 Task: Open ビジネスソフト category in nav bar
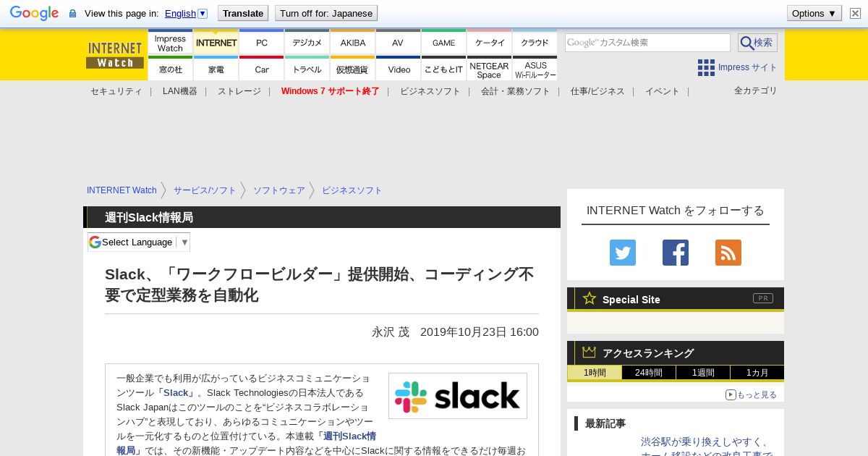430,91
